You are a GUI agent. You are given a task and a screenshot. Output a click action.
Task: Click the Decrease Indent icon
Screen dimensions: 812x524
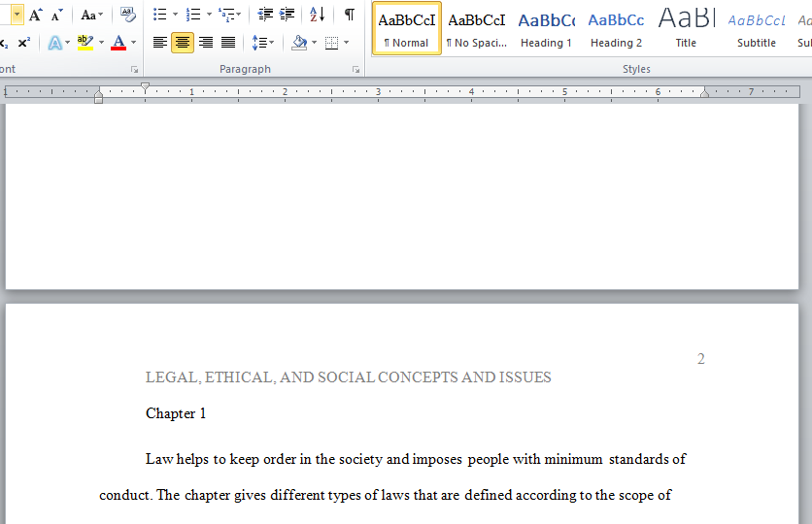coord(265,15)
